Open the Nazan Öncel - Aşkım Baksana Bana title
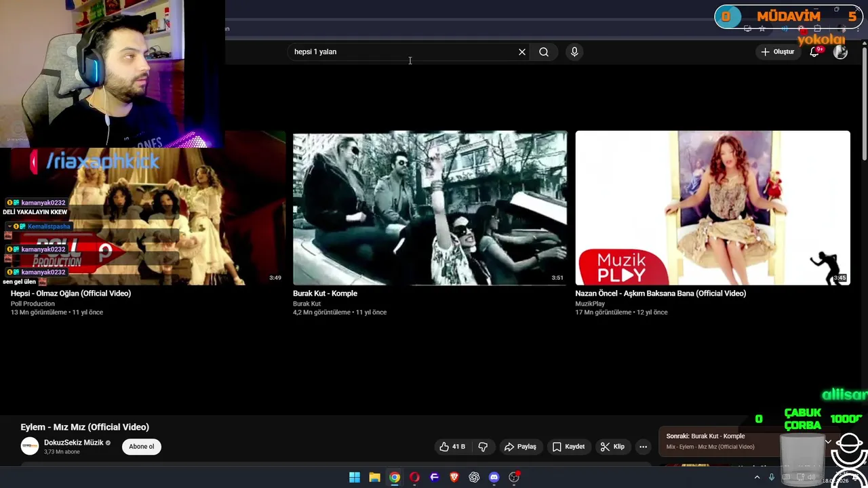 660,293
